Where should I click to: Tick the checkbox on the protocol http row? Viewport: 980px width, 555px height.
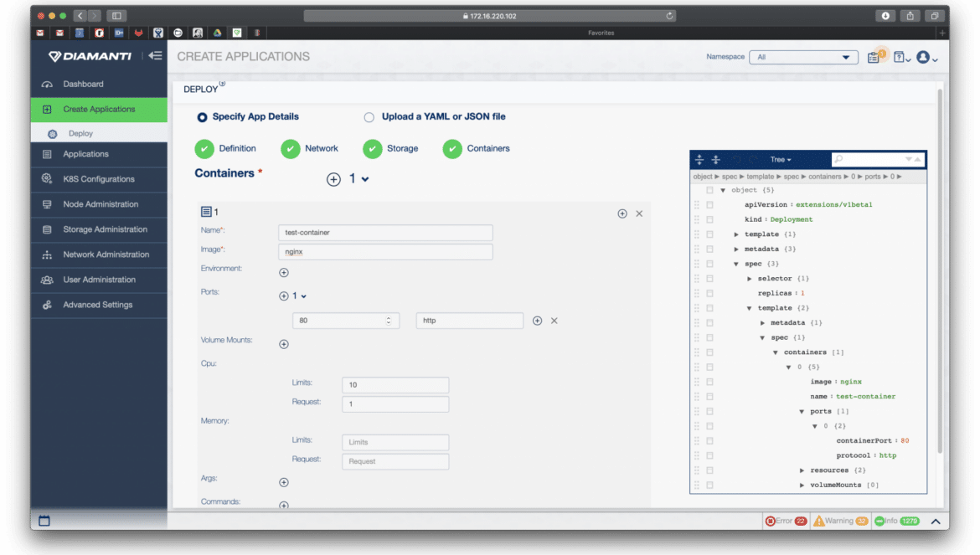click(710, 455)
